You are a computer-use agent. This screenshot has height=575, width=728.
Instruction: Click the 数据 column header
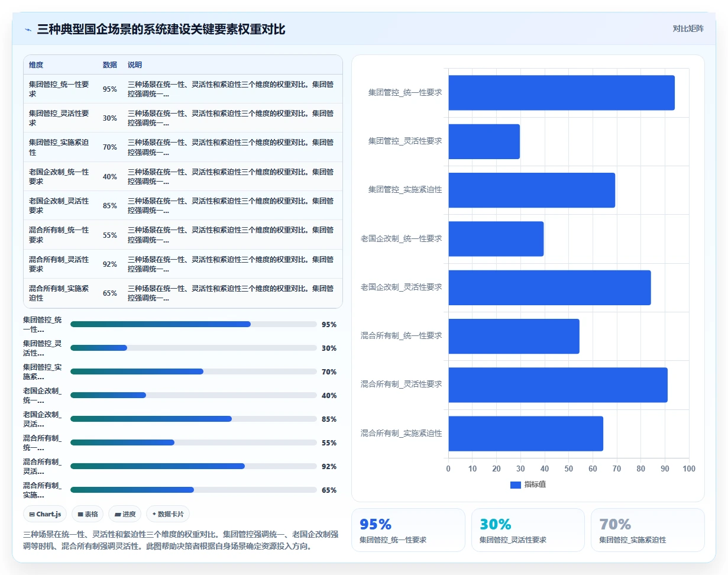109,65
